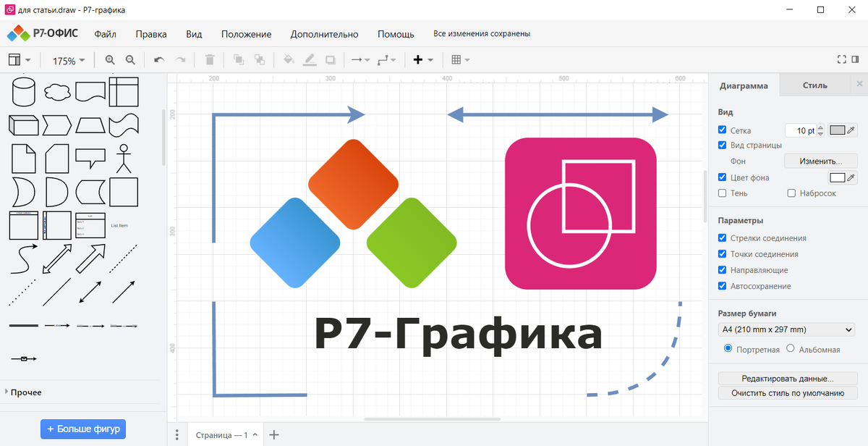The height and width of the screenshot is (446, 868).
Task: Select the curved S-line shape
Action: pos(24,258)
